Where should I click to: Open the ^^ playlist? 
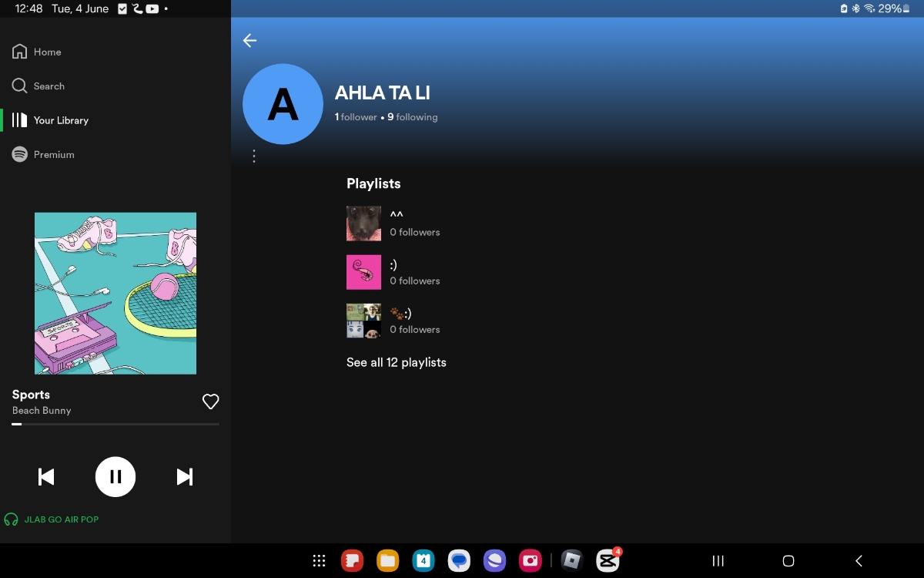393,223
